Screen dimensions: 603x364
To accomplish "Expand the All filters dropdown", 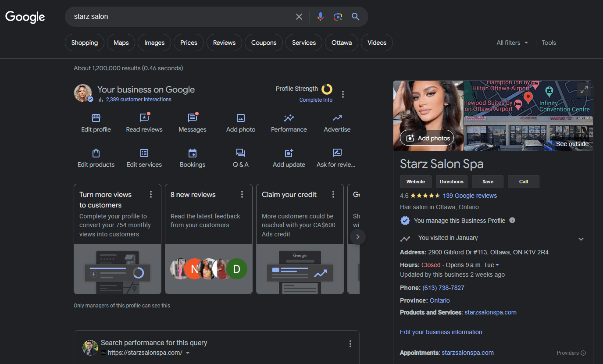I will 512,43.
